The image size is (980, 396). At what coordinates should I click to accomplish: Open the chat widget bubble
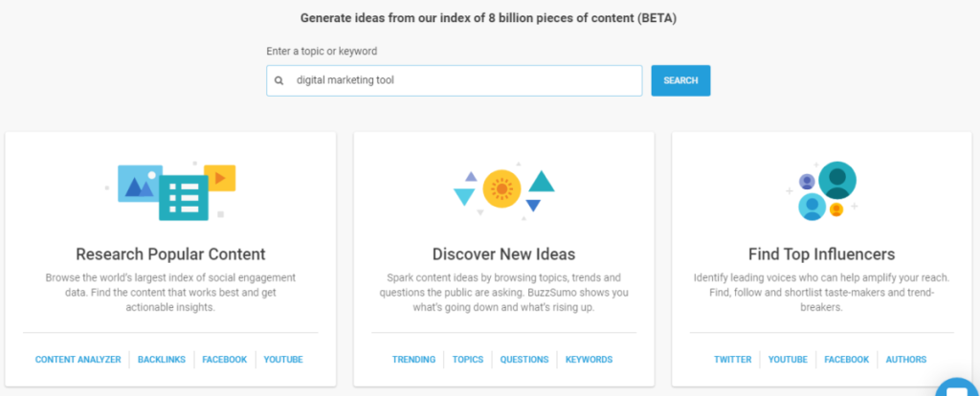click(x=957, y=385)
